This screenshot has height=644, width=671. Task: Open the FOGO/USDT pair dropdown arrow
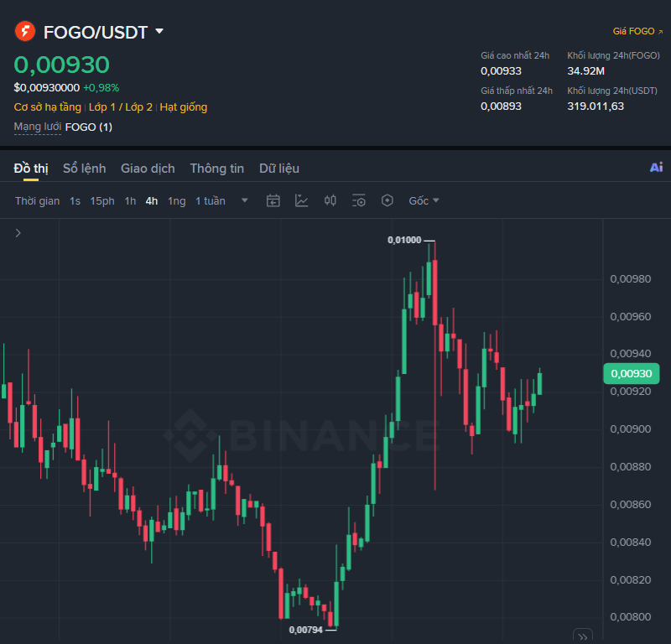159,31
